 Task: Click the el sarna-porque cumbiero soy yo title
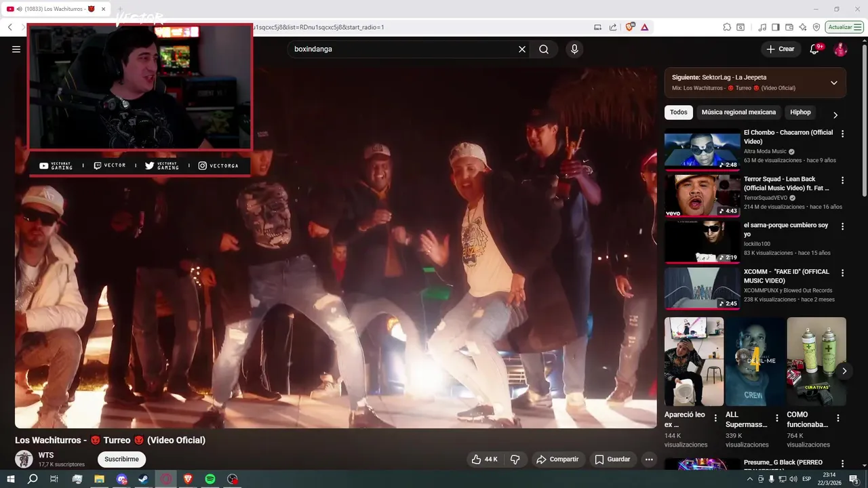[786, 230]
